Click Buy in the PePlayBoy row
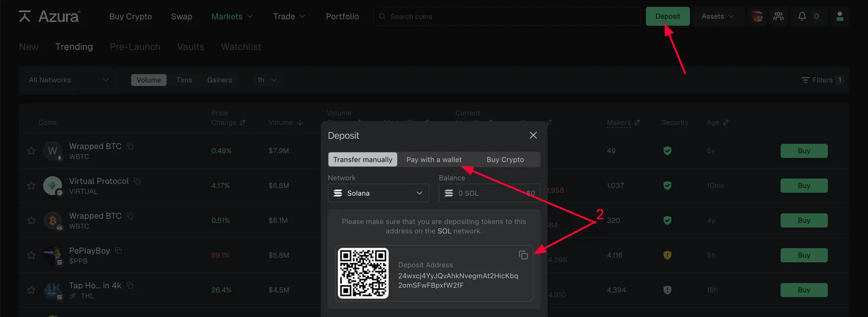868x317 pixels. (x=804, y=255)
